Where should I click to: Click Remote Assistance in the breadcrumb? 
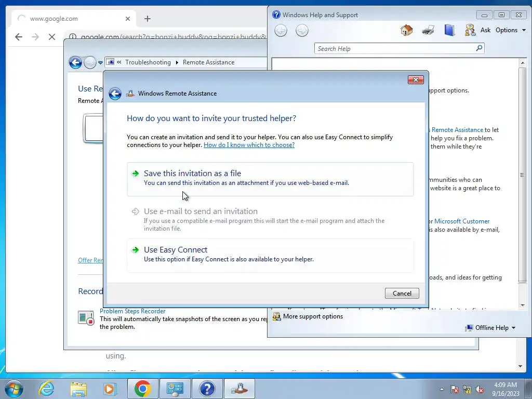coord(208,62)
